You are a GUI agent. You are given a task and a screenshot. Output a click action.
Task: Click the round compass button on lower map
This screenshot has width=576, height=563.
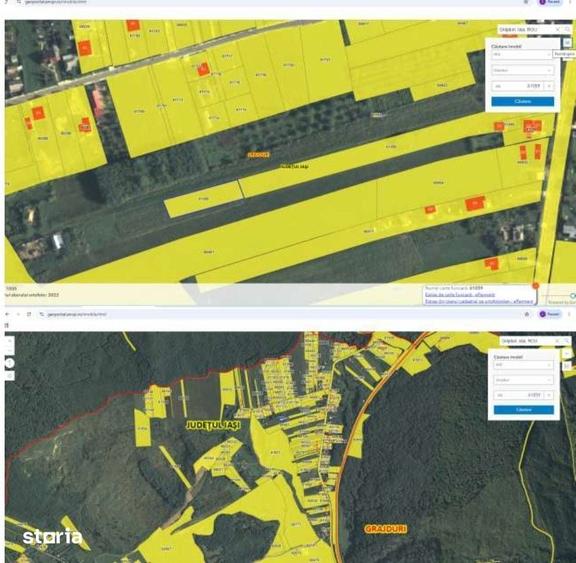coord(10,363)
